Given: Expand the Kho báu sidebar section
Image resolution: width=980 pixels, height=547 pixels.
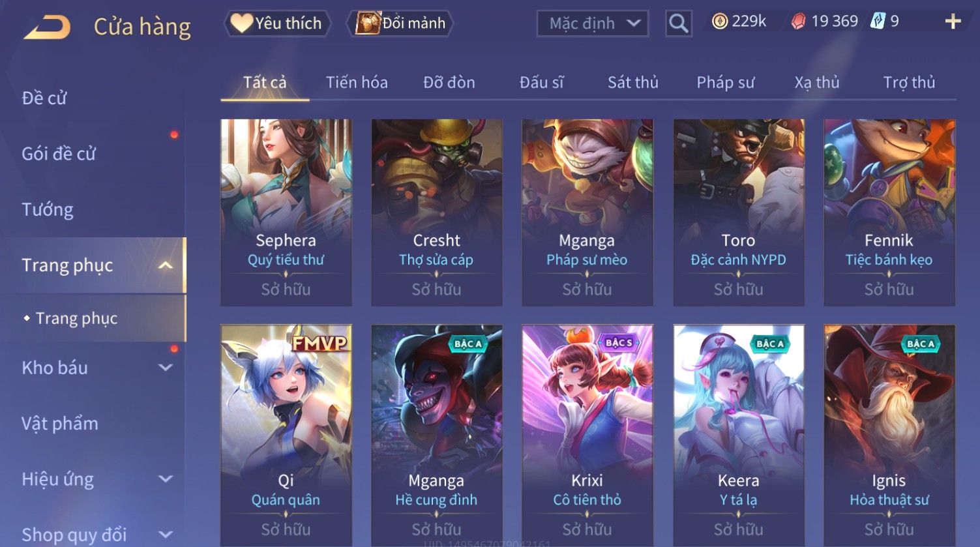Looking at the screenshot, I should click(x=166, y=368).
